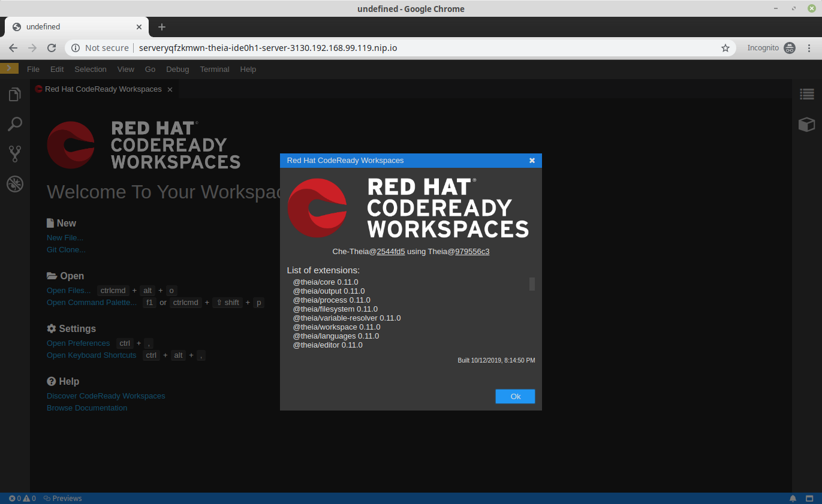Open the Plugins cube icon

pyautogui.click(x=807, y=124)
